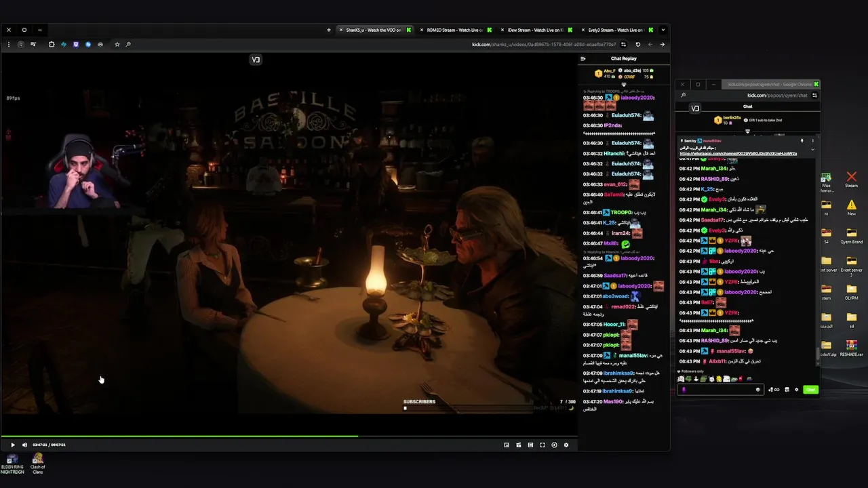The image size is (868, 488).
Task: Reload the page in the browser
Action: pyautogui.click(x=637, y=45)
